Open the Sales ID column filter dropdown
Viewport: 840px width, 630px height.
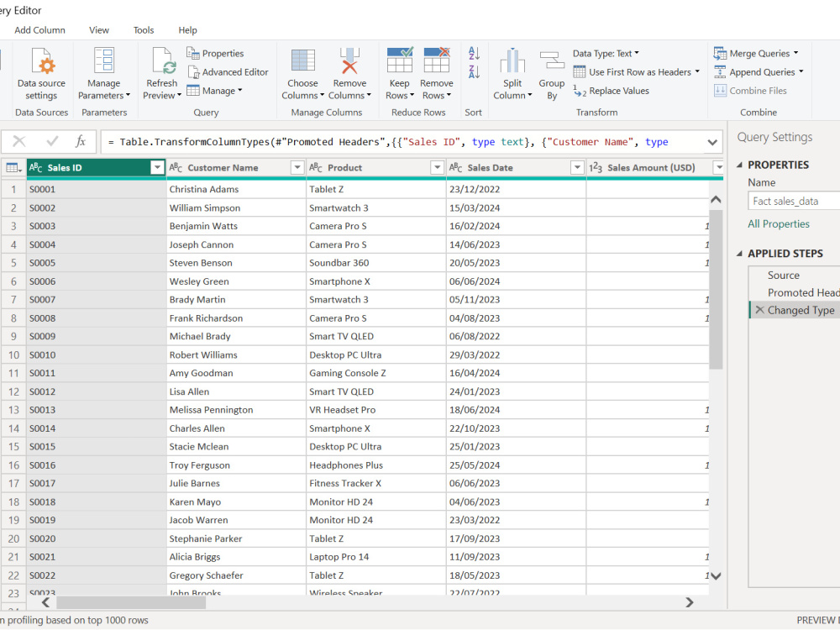(x=157, y=168)
